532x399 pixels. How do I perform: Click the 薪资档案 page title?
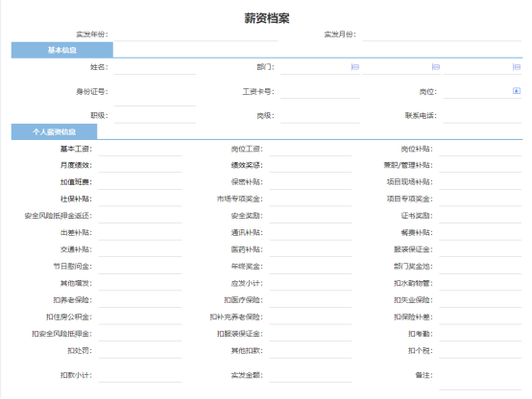point(267,18)
